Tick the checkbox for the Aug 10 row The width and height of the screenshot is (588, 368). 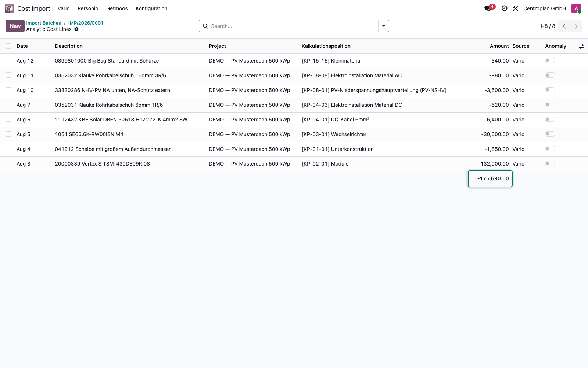click(8, 90)
